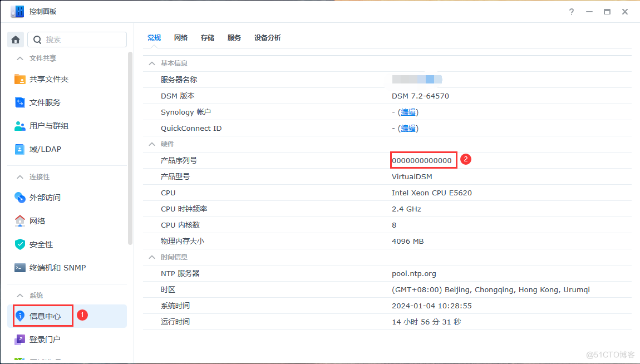Viewport: 640px width, 364px height.
Task: Collapse the 连接性 sidebar group
Action: click(19, 176)
